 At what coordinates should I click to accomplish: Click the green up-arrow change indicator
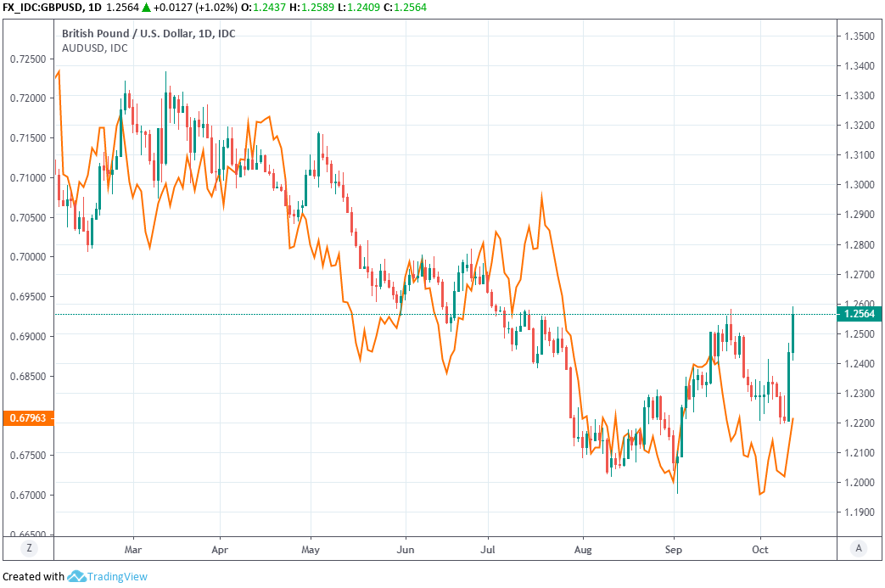[146, 8]
